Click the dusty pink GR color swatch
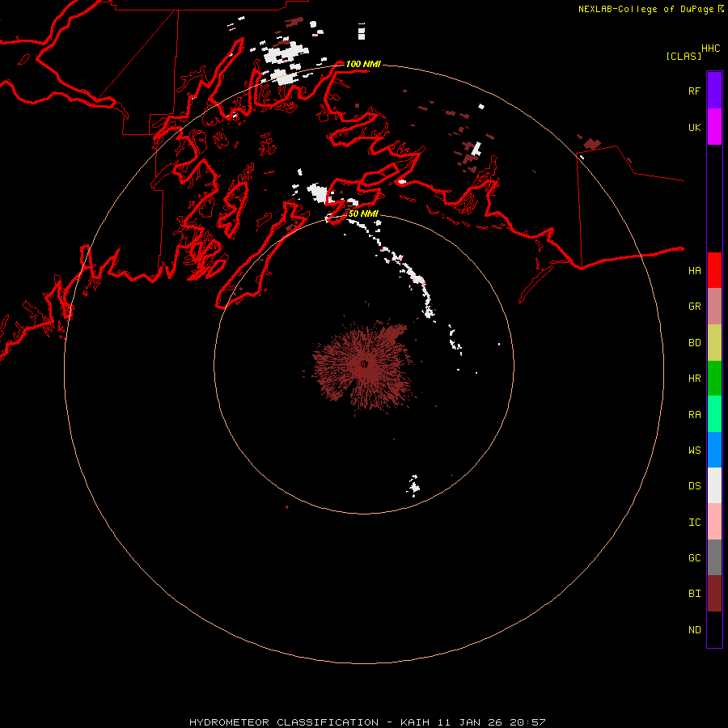 pyautogui.click(x=714, y=307)
